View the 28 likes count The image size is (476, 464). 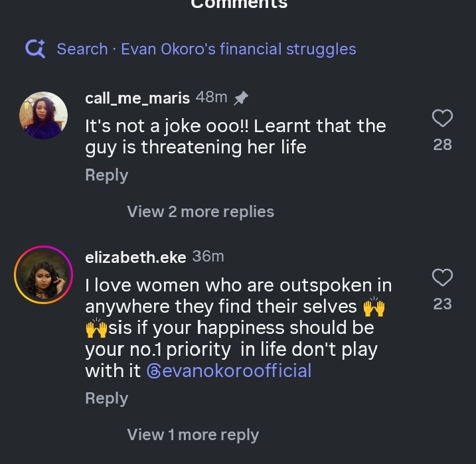(x=442, y=145)
